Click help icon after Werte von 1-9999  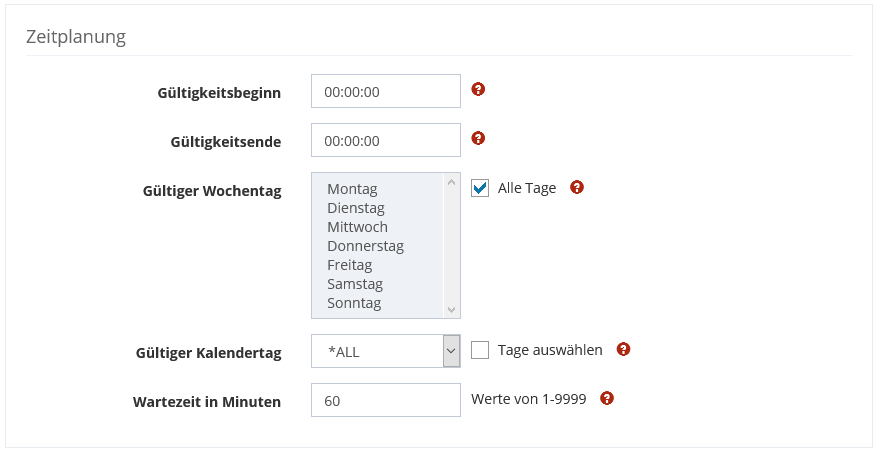click(606, 398)
